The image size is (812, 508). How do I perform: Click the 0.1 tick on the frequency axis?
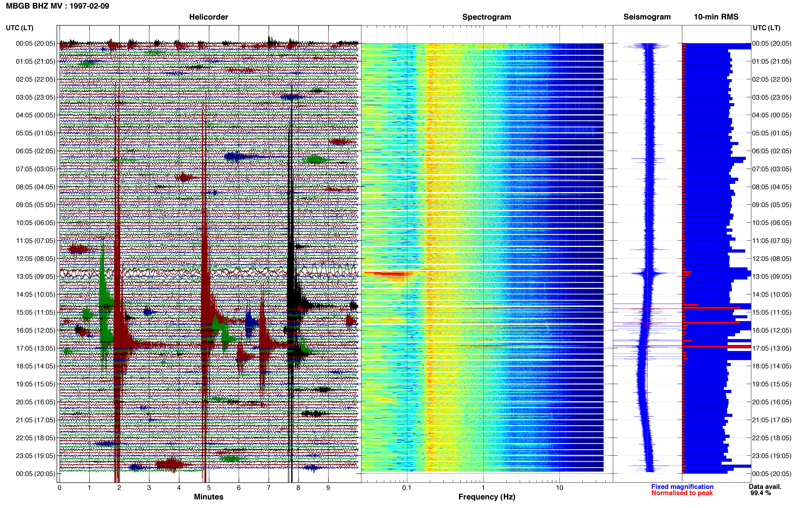407,487
